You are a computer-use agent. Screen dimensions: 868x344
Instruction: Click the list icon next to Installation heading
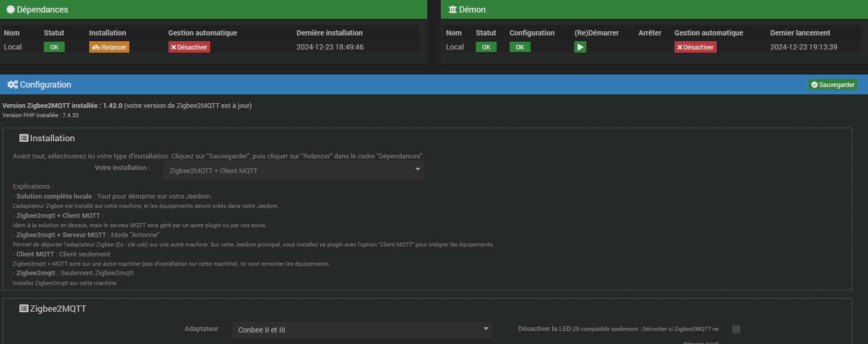coord(23,138)
